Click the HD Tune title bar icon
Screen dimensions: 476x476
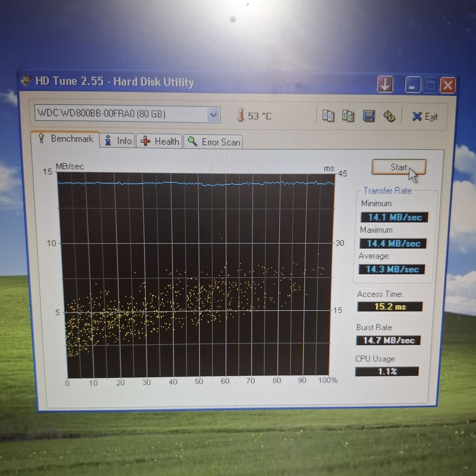coord(26,80)
